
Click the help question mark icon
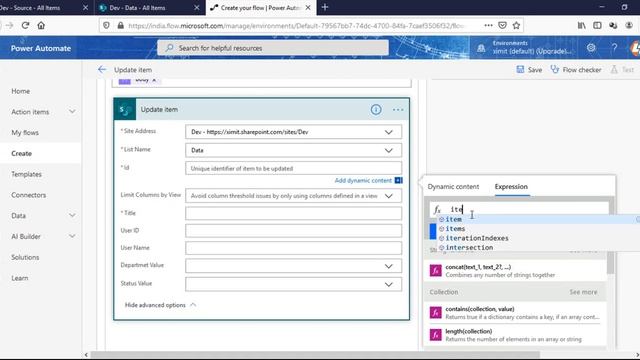pos(614,48)
